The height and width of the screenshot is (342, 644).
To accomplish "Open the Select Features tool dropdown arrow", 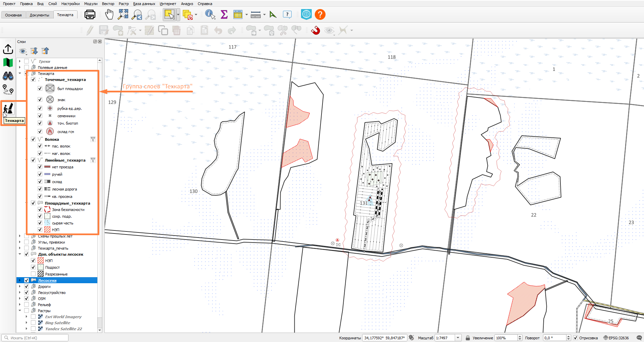I will (178, 14).
